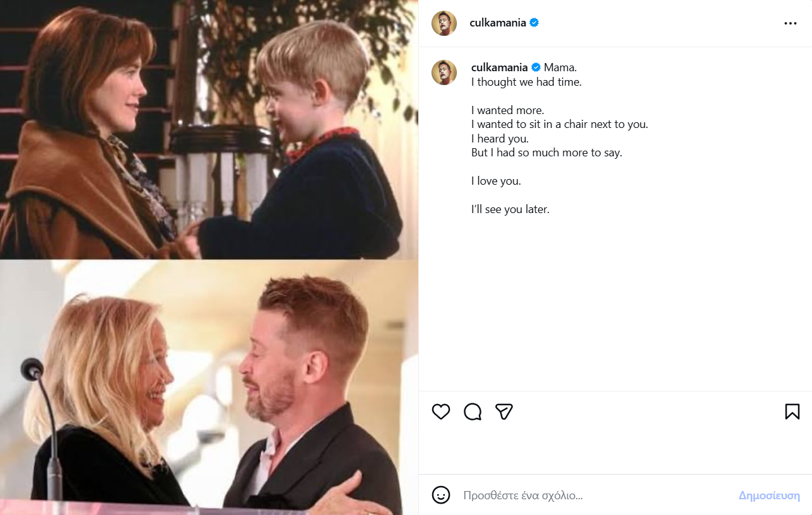Open the top photo by the staircase
Screen dimensions: 812x515
(208, 129)
